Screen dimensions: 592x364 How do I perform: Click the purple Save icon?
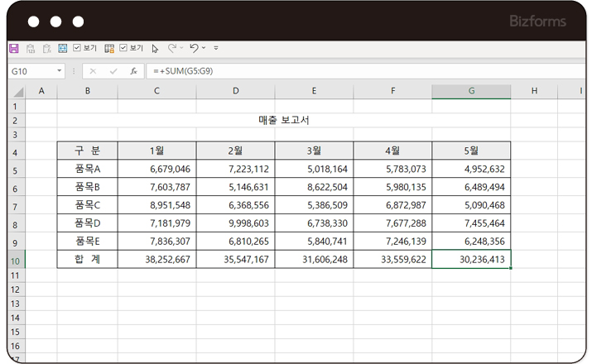click(x=13, y=49)
